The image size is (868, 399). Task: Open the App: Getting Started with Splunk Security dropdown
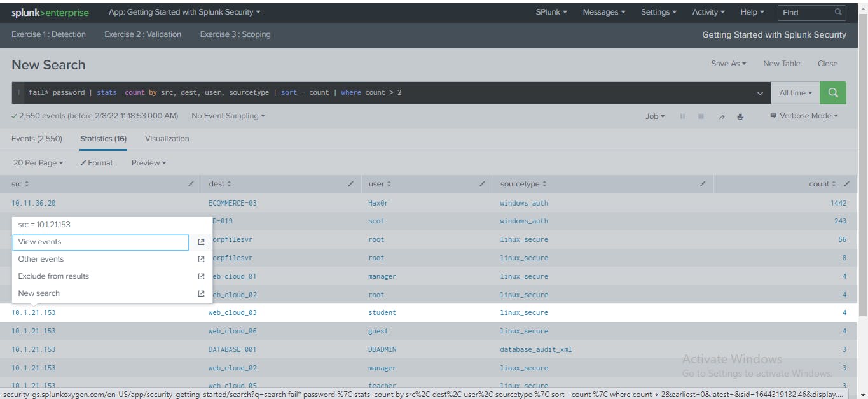[x=184, y=12]
